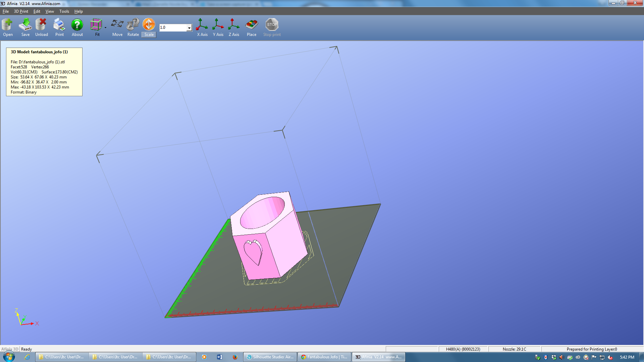Click the pink hexagonal 3D model

coord(268,236)
